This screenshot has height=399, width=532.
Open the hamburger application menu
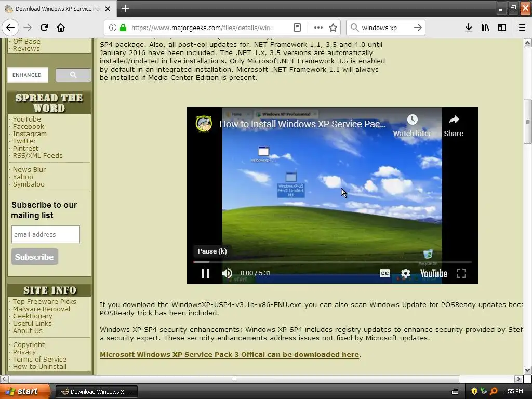tap(522, 28)
